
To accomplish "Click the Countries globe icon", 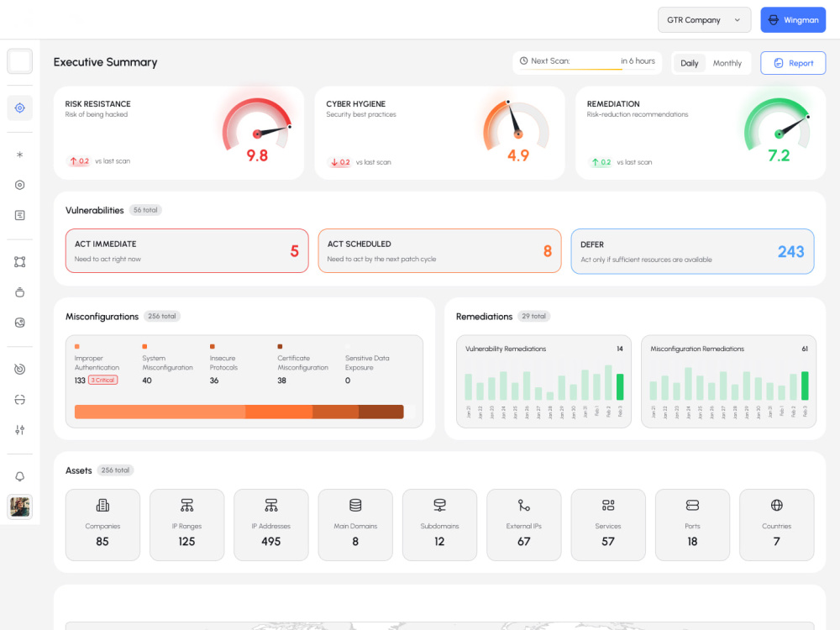I will (x=777, y=505).
